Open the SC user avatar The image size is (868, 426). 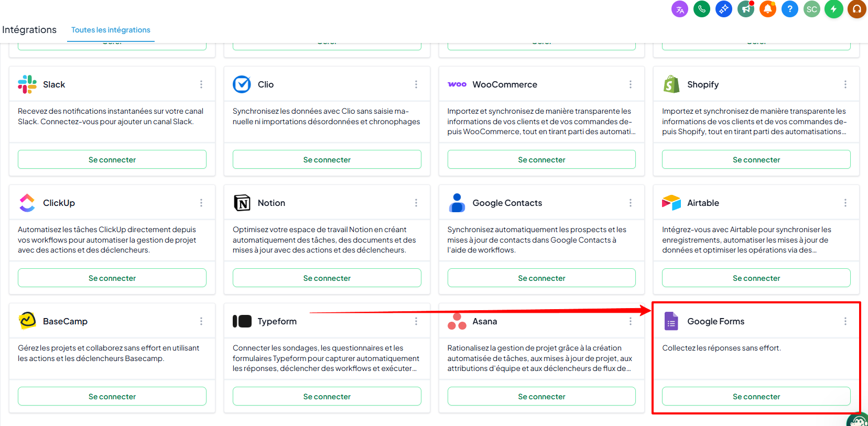click(812, 9)
